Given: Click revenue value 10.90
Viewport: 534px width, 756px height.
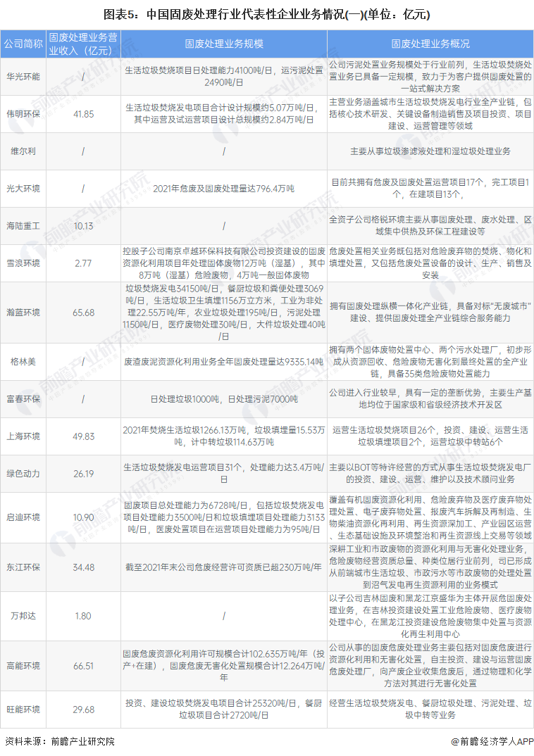Looking at the screenshot, I should (x=83, y=517).
